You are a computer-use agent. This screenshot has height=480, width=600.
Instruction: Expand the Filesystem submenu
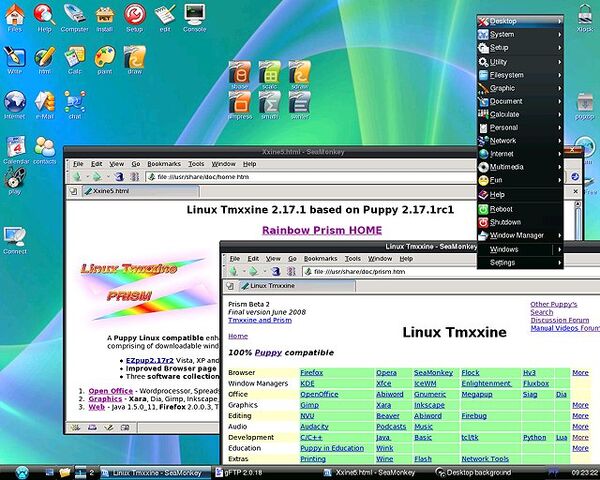[520, 75]
